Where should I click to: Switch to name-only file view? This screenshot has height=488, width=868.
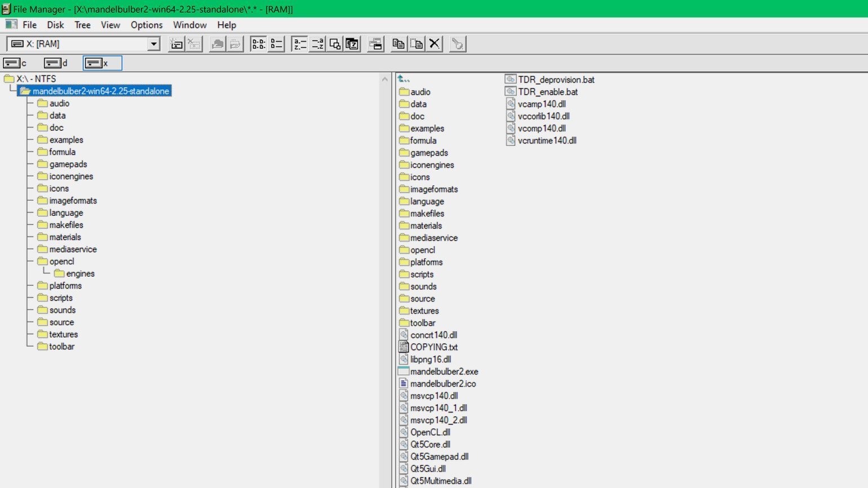click(x=259, y=44)
